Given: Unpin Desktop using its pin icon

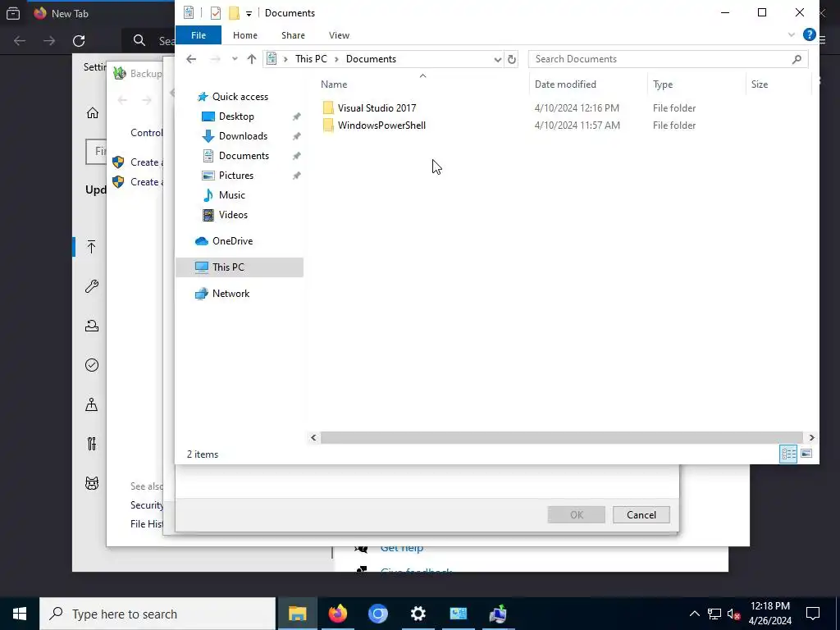Looking at the screenshot, I should (296, 116).
